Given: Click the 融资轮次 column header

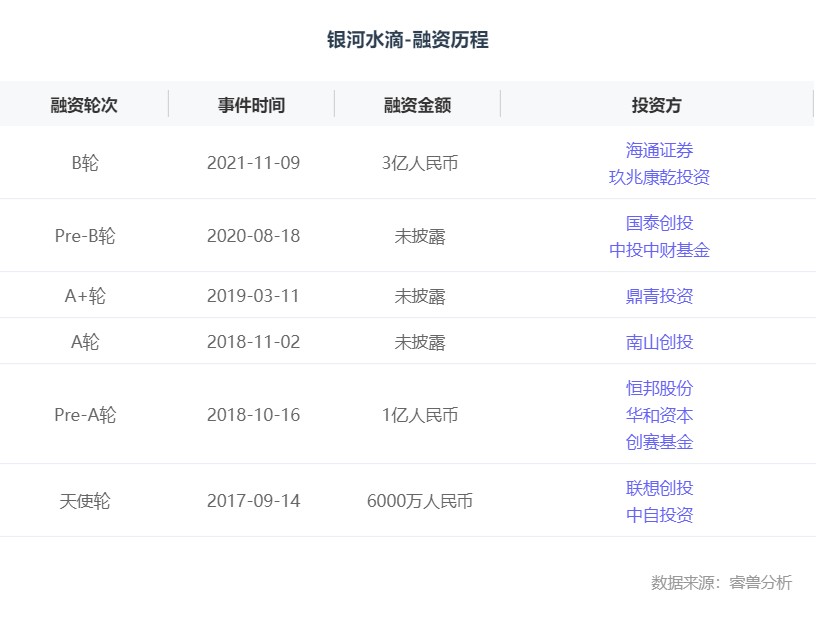Looking at the screenshot, I should pyautogui.click(x=84, y=105).
